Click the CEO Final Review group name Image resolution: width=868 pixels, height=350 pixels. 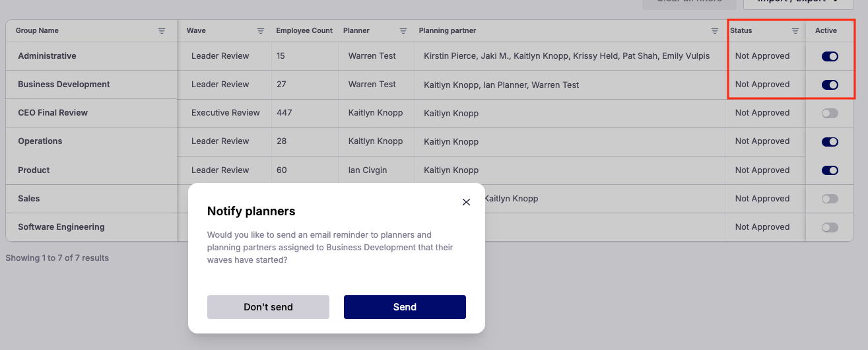[x=53, y=113]
